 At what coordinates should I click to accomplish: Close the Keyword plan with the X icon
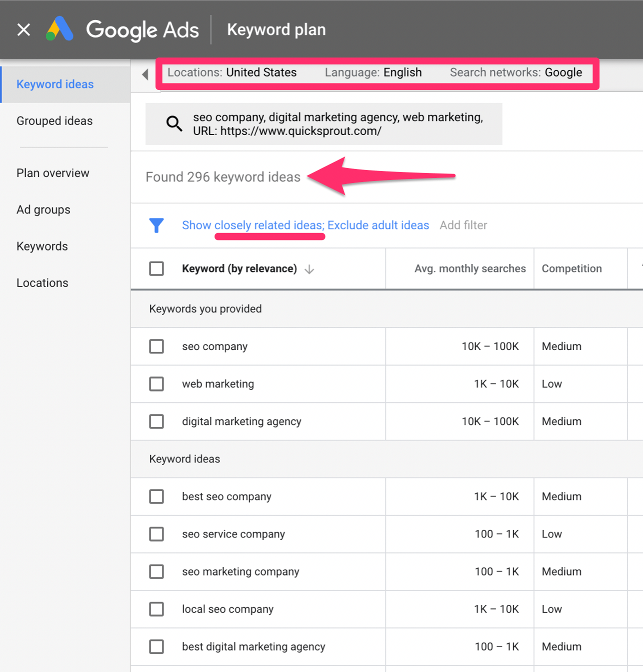tap(23, 29)
